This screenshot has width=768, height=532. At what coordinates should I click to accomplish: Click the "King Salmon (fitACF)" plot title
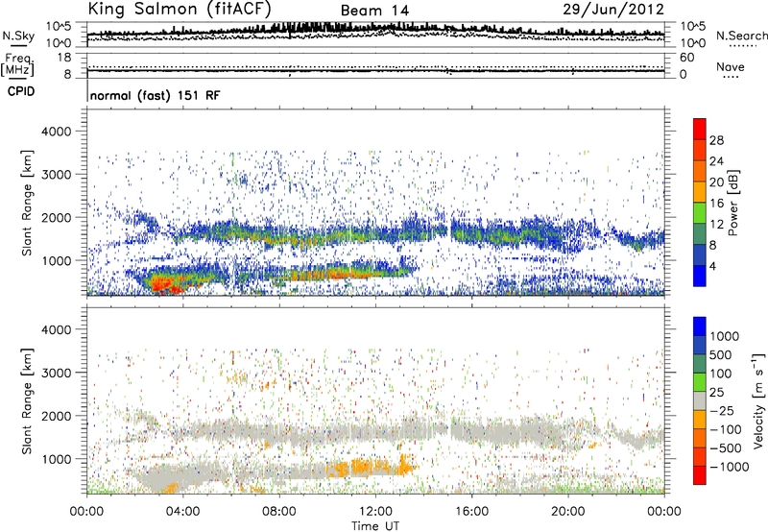pos(180,9)
